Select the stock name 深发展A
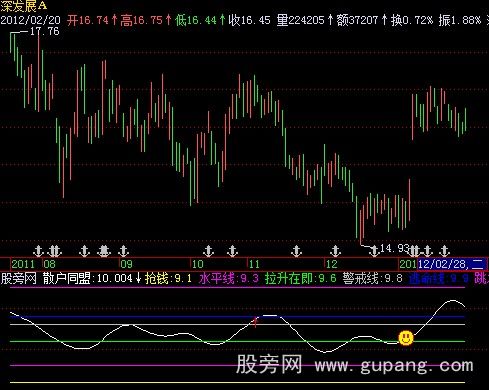This screenshot has height=390, width=489. tap(24, 6)
